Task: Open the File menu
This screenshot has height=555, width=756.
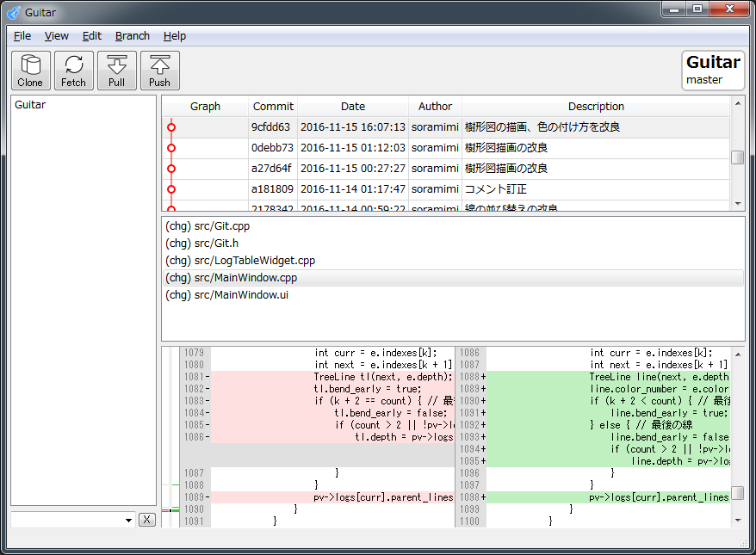Action: [x=22, y=36]
